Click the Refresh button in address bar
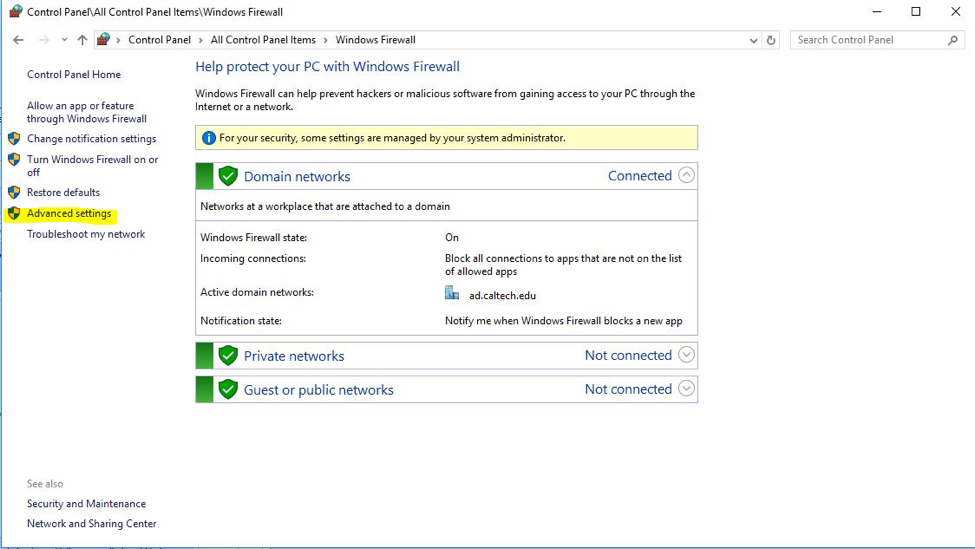The image size is (975, 549). tap(770, 40)
